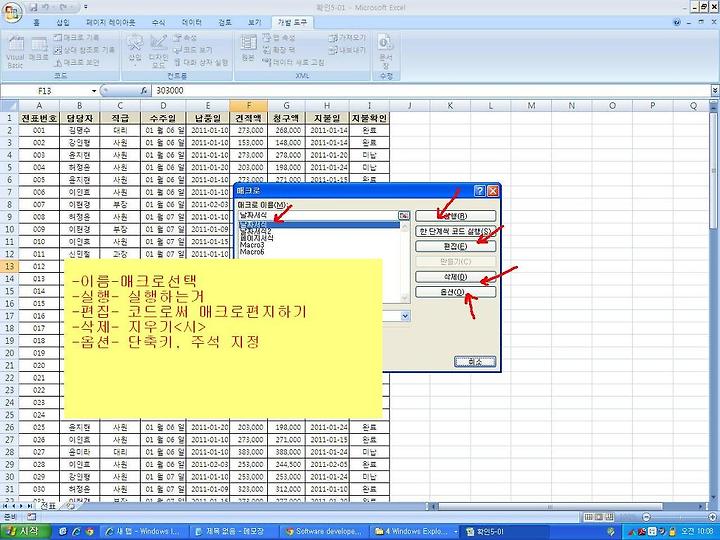
Task: Click Undo icon in Quick Access Toolbar
Action: [x=45, y=7]
